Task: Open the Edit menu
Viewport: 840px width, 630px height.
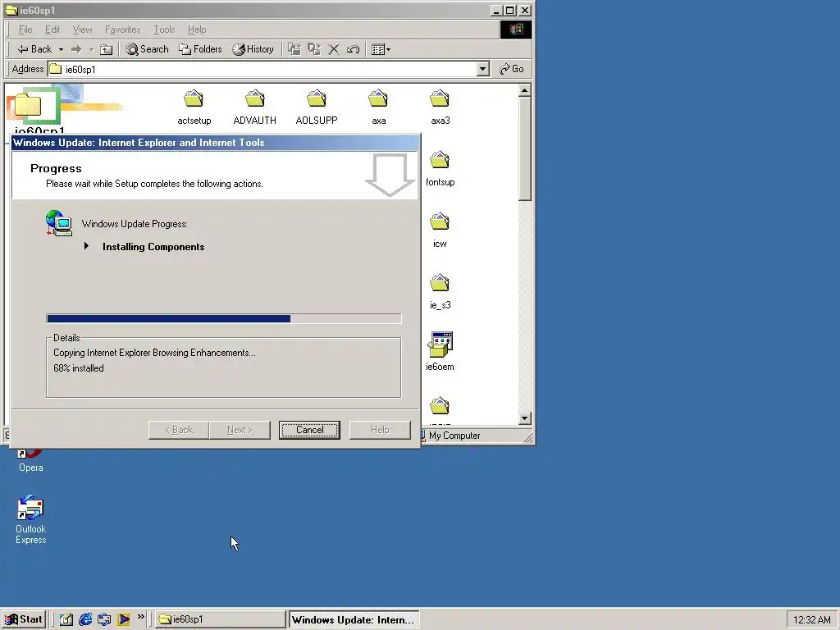Action: [x=52, y=30]
